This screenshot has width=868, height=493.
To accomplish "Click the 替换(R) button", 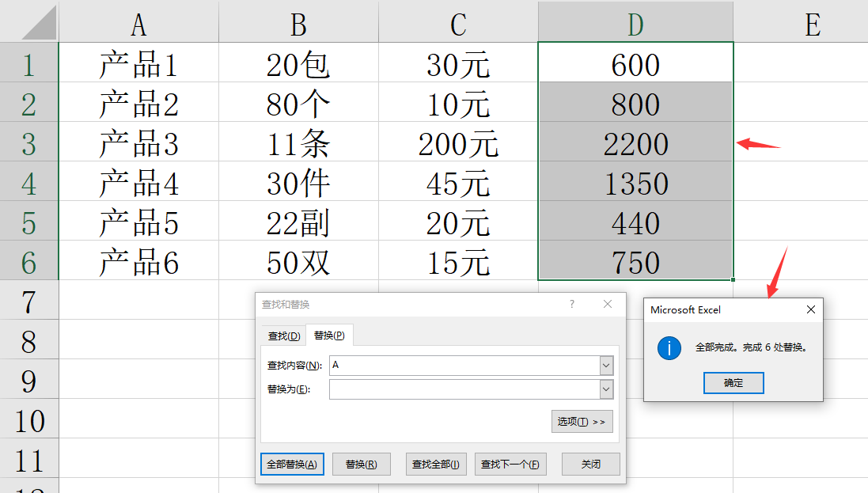I will (361, 465).
